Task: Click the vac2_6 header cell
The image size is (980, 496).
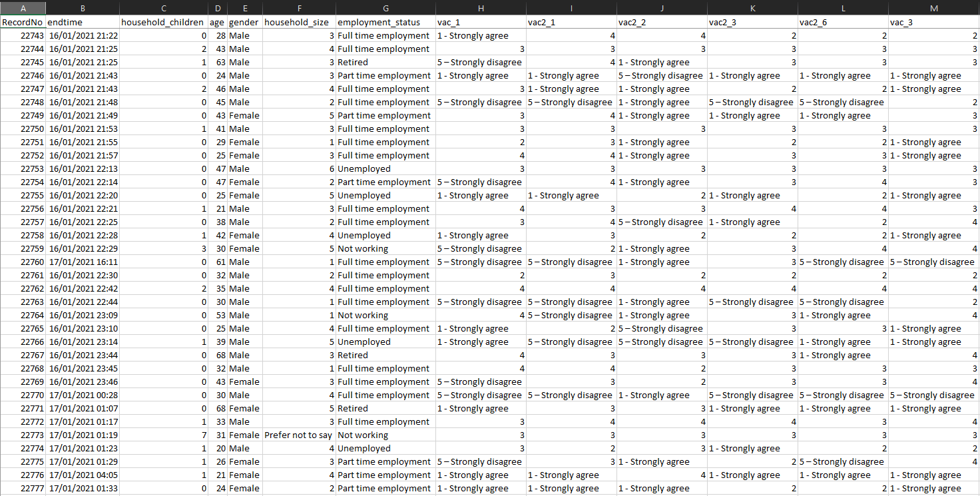Action: (x=842, y=22)
